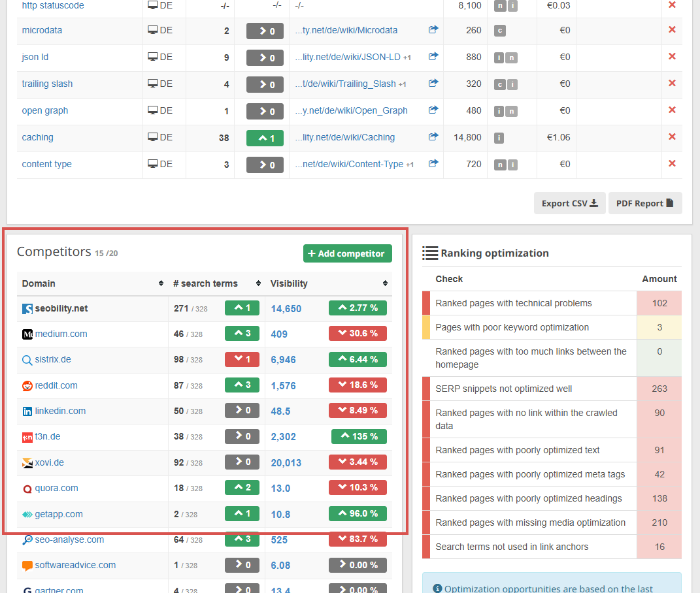Click seobility.net visibility value 14,650
The width and height of the screenshot is (700, 593).
pyautogui.click(x=286, y=309)
